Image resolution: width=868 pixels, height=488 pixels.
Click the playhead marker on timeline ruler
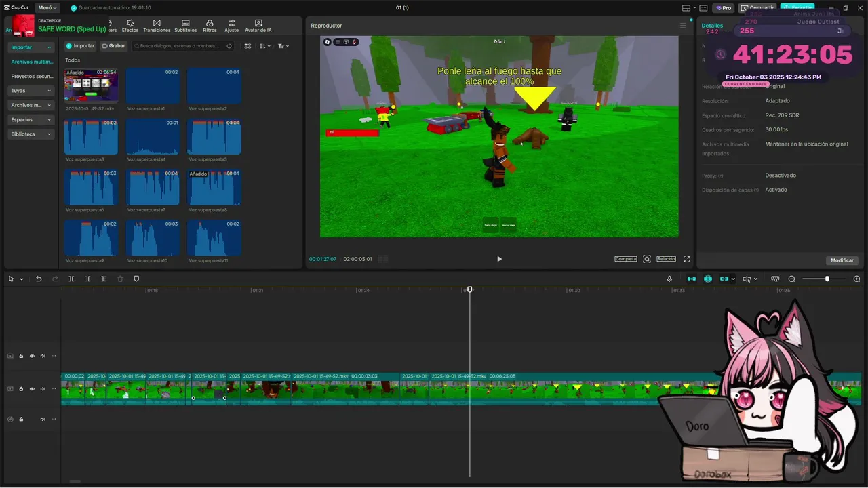coord(469,289)
